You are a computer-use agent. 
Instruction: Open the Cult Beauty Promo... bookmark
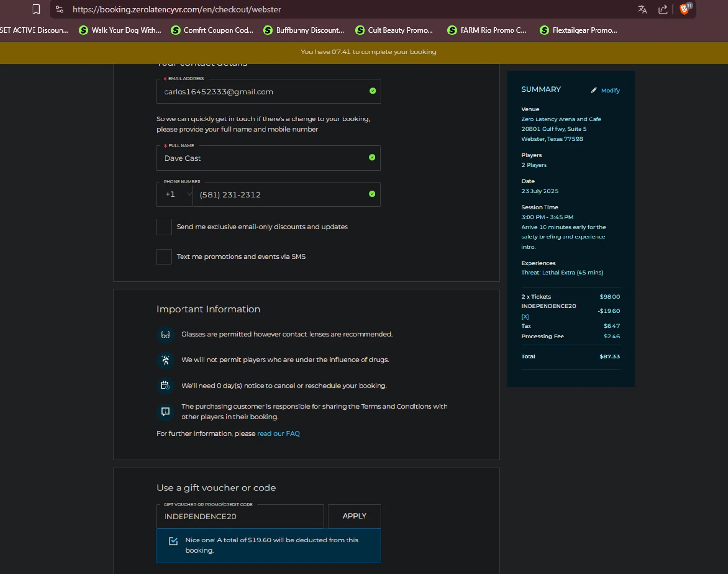(x=394, y=30)
